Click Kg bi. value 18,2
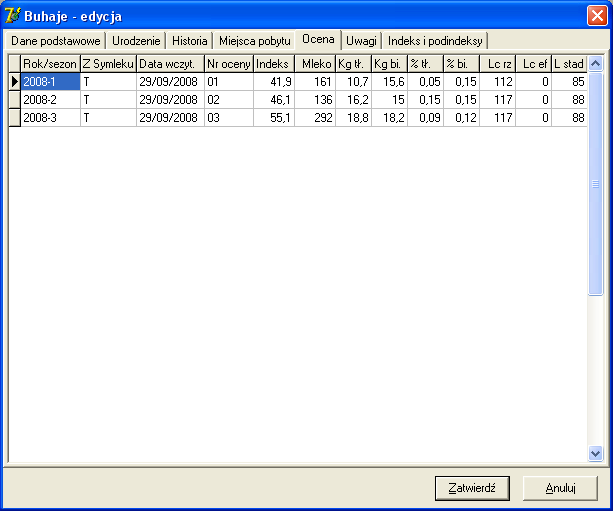613x511 pixels. (389, 118)
